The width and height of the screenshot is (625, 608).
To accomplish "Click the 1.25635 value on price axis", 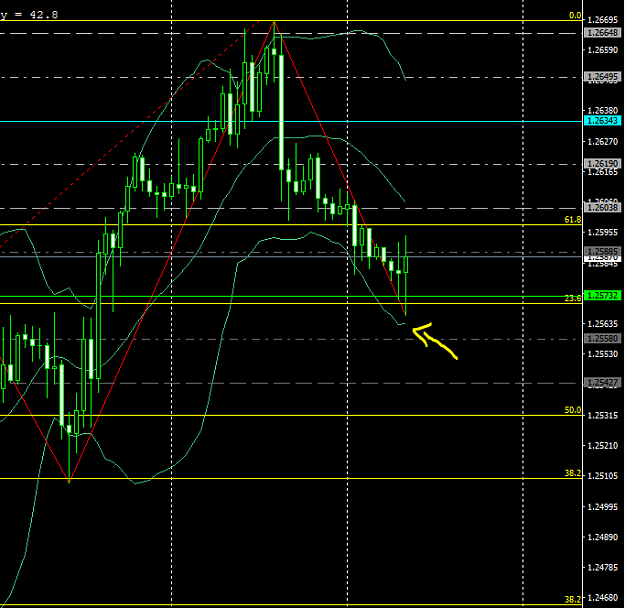I will [x=603, y=324].
